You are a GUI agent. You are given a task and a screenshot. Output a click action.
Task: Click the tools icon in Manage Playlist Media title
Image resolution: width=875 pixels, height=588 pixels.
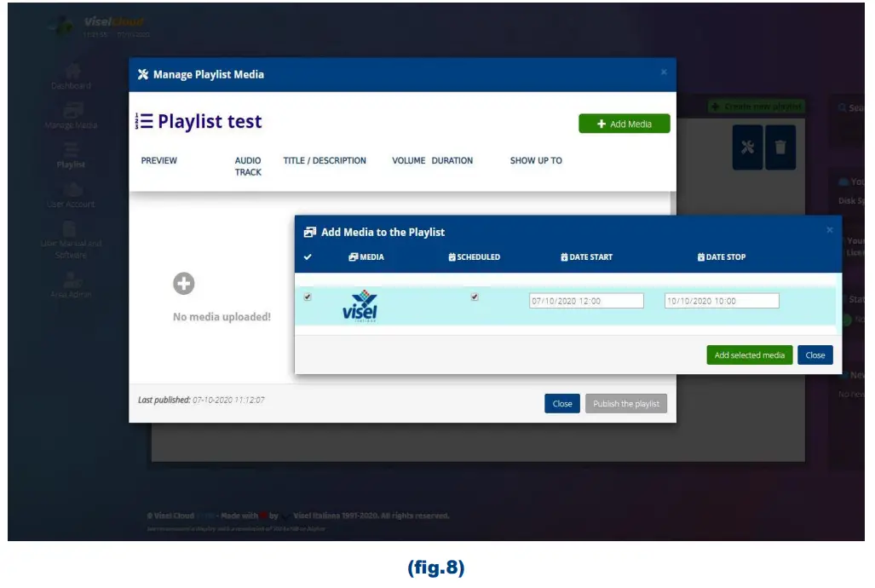point(143,74)
